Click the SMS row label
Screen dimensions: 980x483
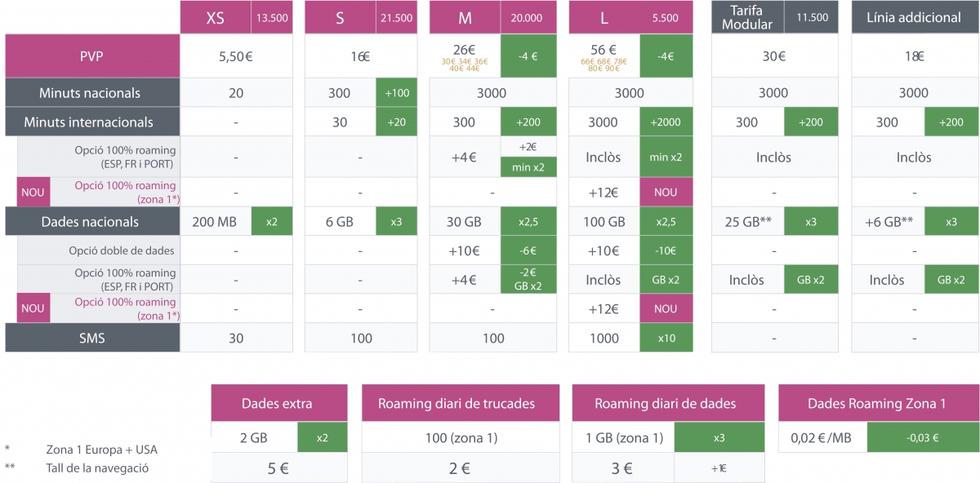[91, 338]
